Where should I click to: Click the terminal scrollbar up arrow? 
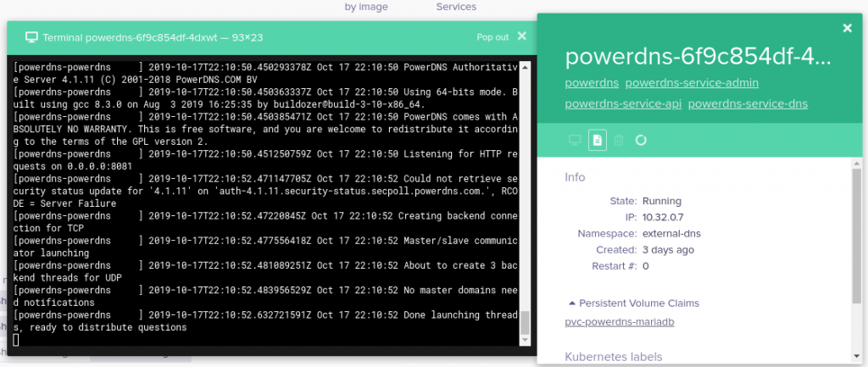tap(525, 67)
